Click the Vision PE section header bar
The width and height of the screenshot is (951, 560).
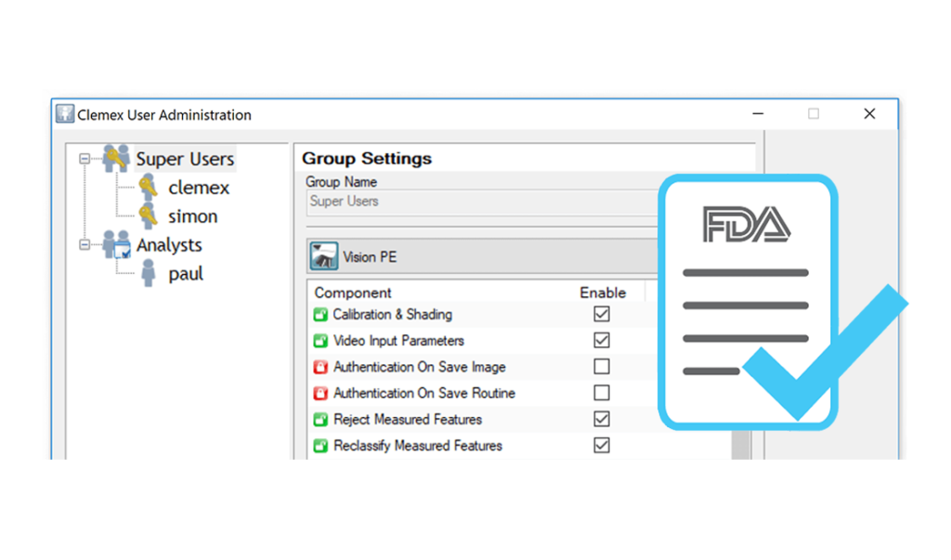pos(482,256)
